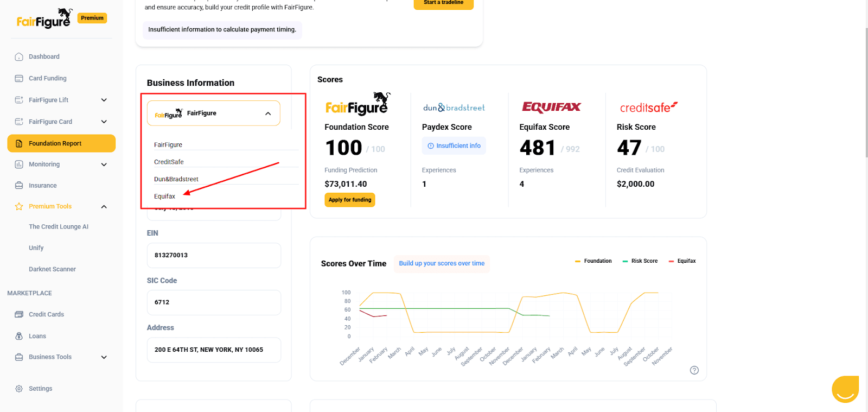Toggle the Foundation legend swatch
The image size is (868, 412).
pos(578,261)
